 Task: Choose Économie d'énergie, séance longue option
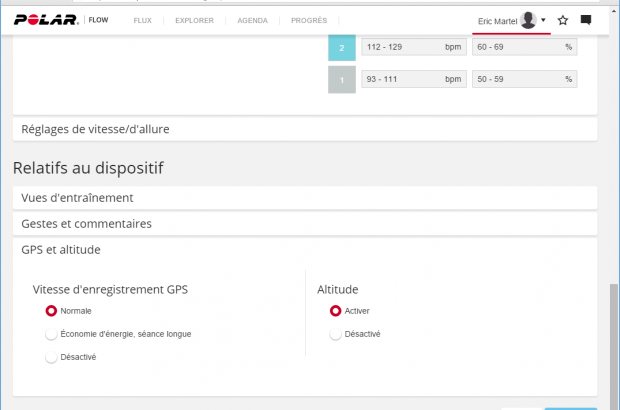pos(51,334)
